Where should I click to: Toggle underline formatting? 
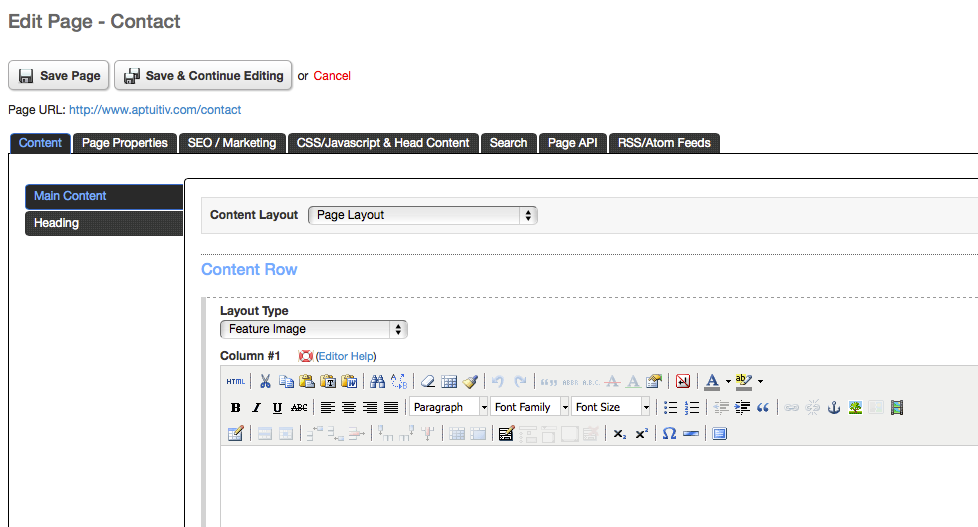pyautogui.click(x=278, y=407)
